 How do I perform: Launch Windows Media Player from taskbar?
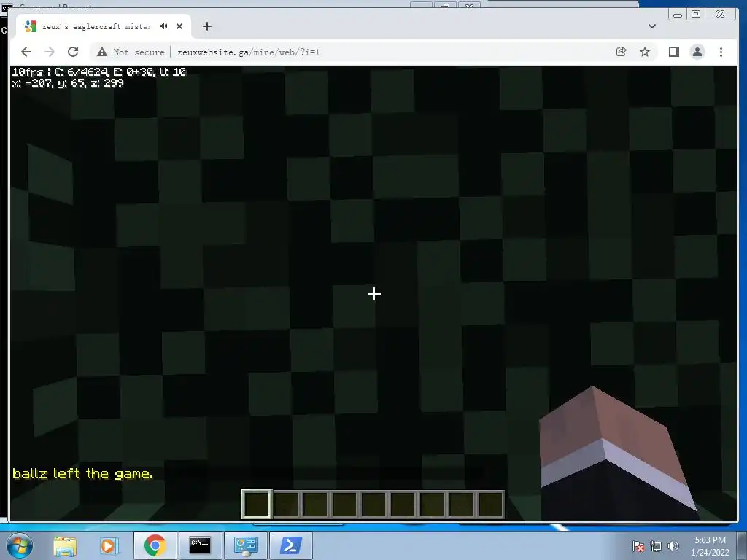109,545
